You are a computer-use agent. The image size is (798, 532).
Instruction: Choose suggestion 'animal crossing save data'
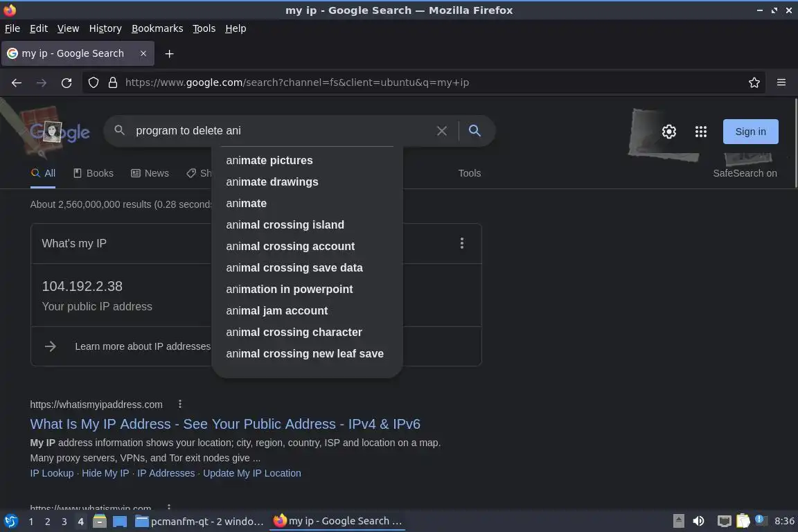tap(307, 267)
